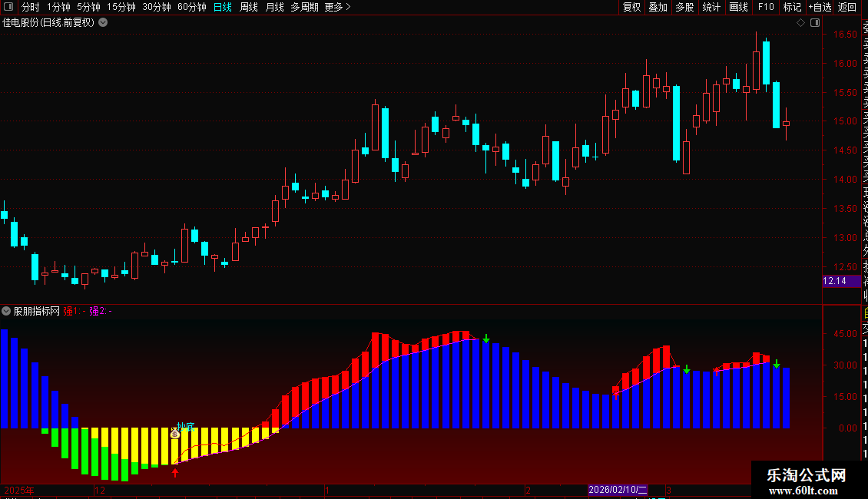Click the 统计 statistics button
The height and width of the screenshot is (499, 868).
point(711,7)
